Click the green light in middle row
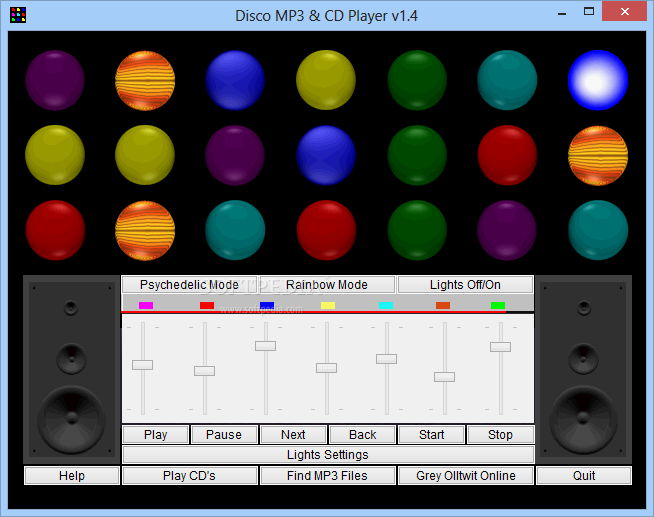Screen dimensions: 654x517 (417, 155)
